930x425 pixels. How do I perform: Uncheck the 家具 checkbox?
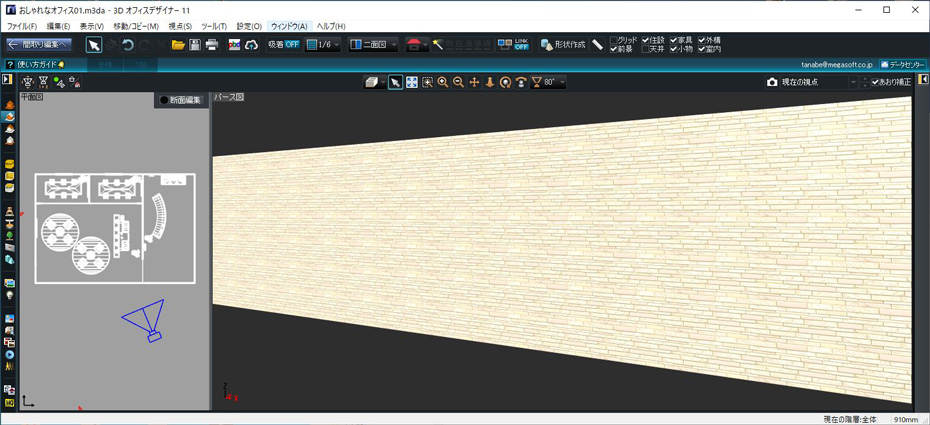674,40
